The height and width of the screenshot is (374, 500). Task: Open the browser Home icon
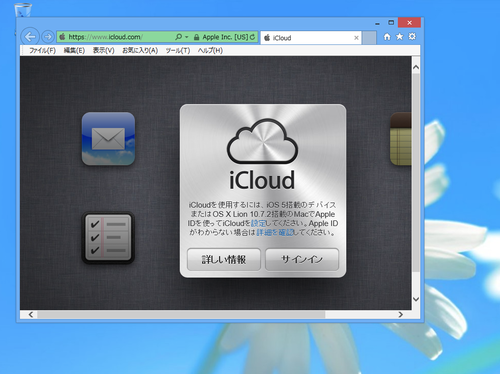387,36
